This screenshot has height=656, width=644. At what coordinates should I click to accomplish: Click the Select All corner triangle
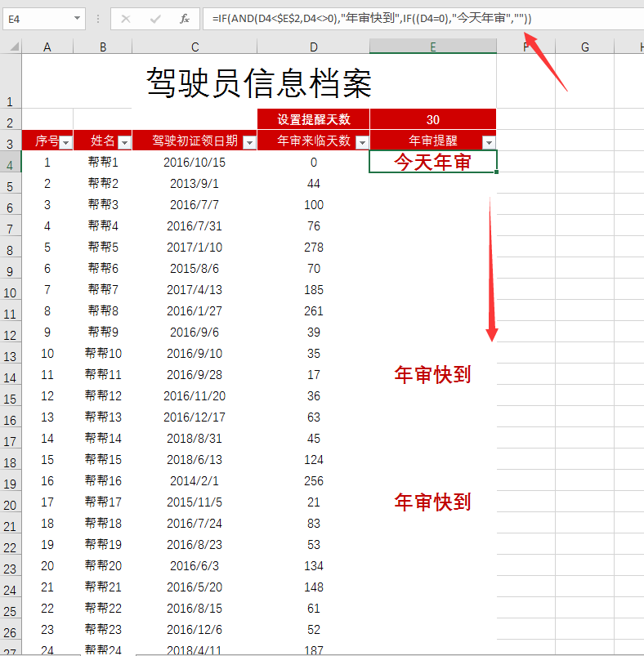tap(14, 46)
